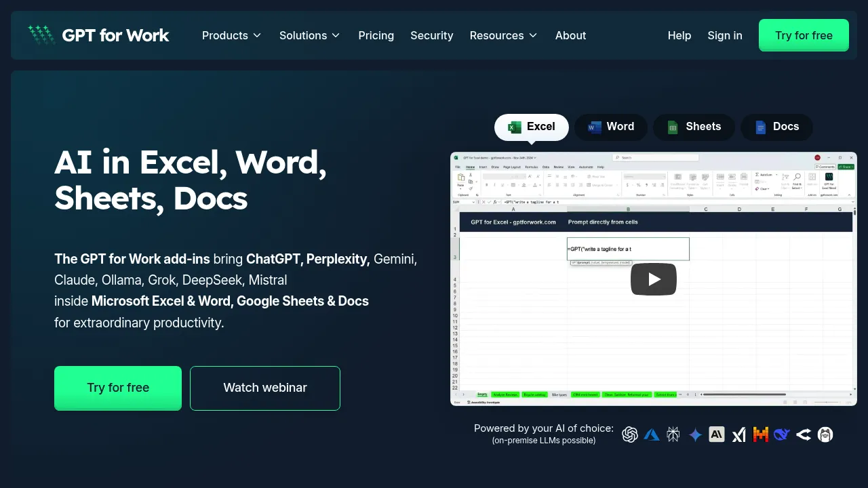Expand the Products dropdown menu
Screen dimensions: 868x488
point(231,35)
